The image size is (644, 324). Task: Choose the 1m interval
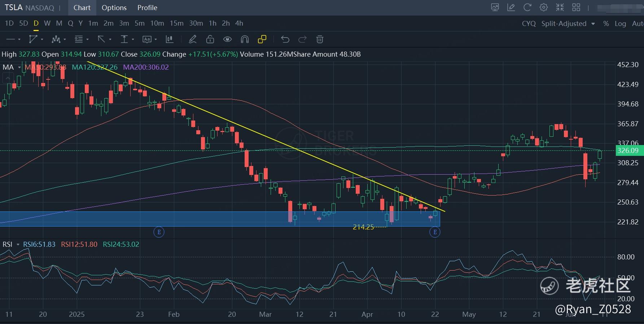[x=93, y=23]
